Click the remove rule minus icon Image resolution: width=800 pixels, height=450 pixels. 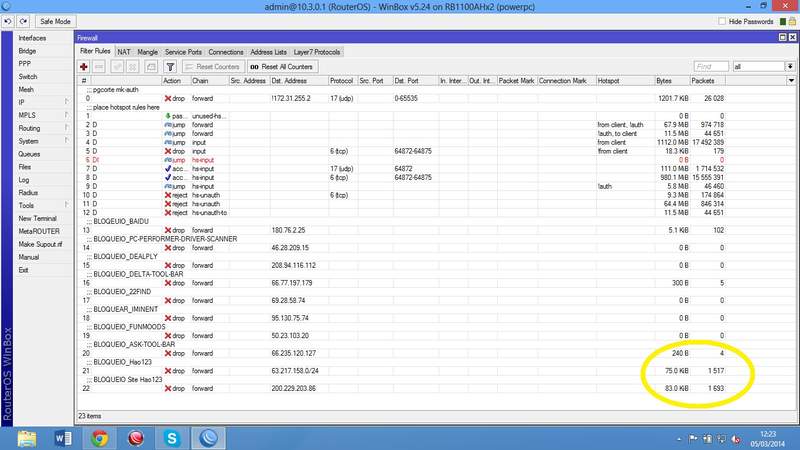[99, 67]
